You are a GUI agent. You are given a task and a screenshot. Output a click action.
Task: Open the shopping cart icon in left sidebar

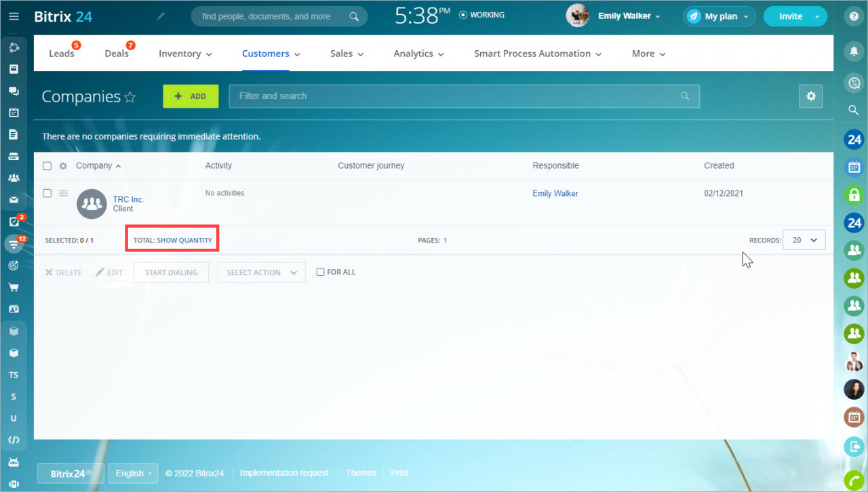(x=14, y=287)
